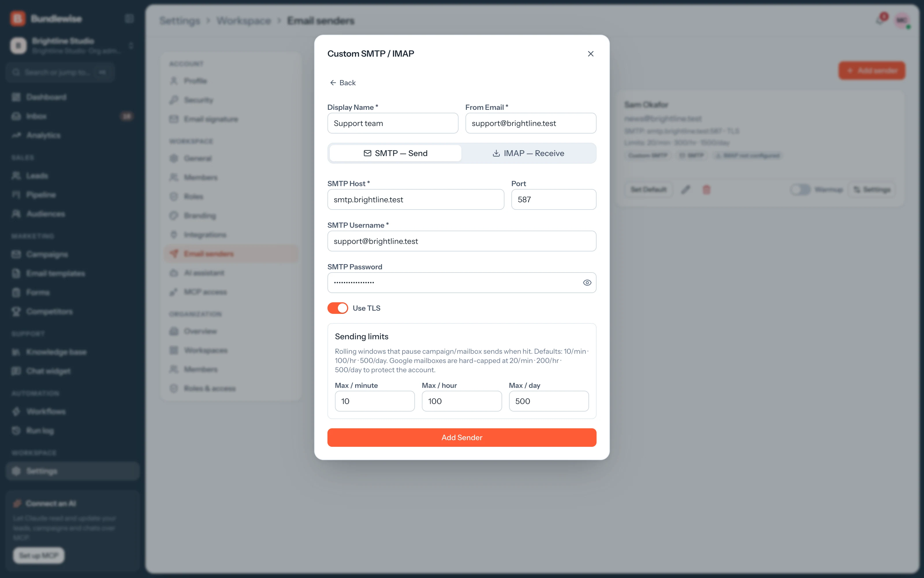Turn off the Use TLS toggle
The image size is (924, 578).
(338, 308)
